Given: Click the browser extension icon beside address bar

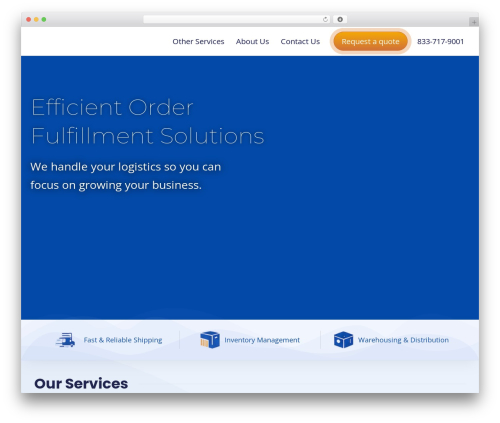Looking at the screenshot, I should click(x=340, y=19).
